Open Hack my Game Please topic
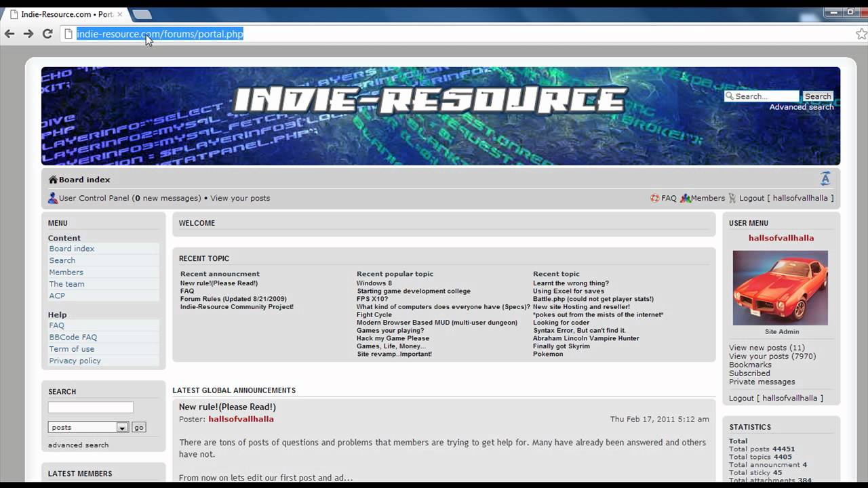This screenshot has width=868, height=488. (x=393, y=338)
